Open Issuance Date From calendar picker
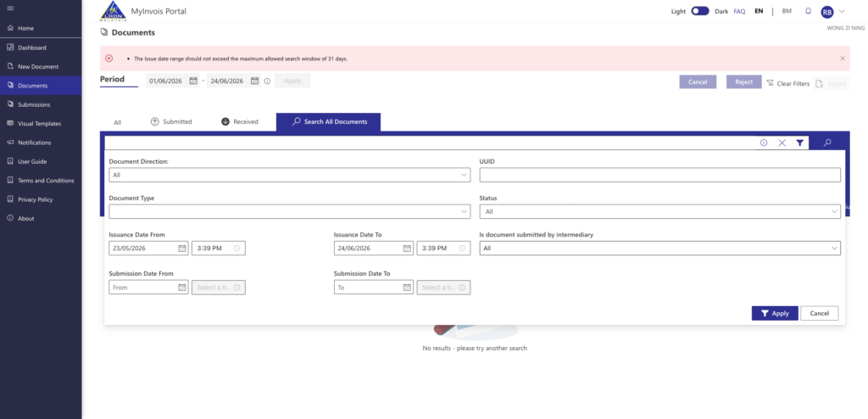This screenshot has height=419, width=868. (182, 249)
